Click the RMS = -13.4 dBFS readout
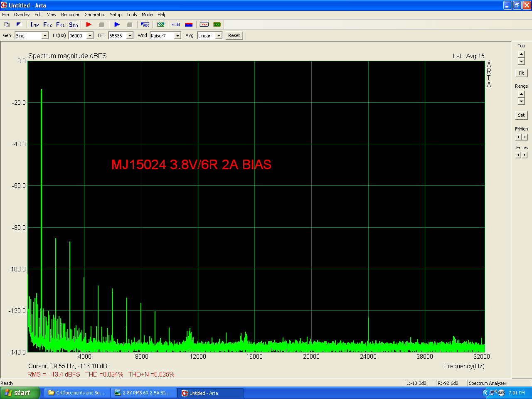Screen dimensions: 532x399 point(54,374)
